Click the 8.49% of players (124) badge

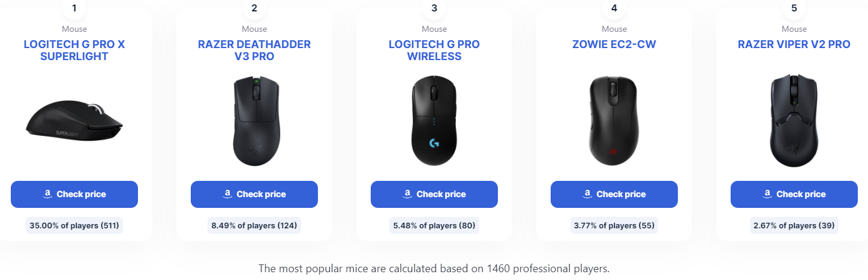click(254, 226)
